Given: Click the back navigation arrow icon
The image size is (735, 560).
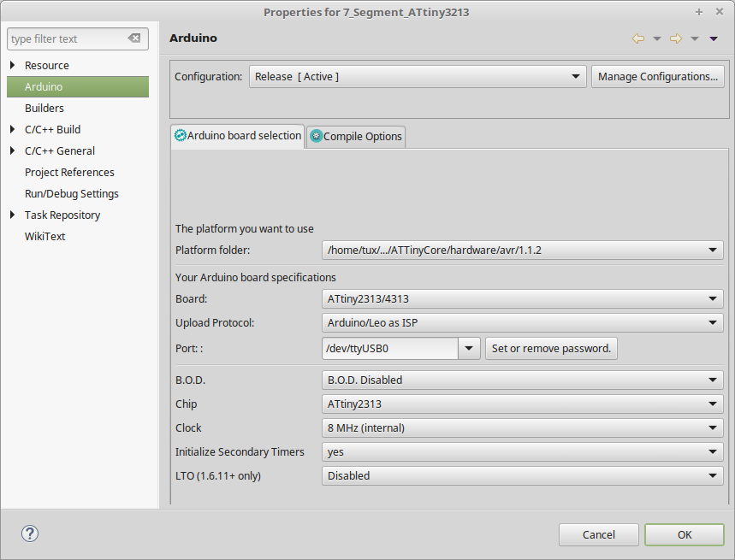Looking at the screenshot, I should pyautogui.click(x=637, y=38).
